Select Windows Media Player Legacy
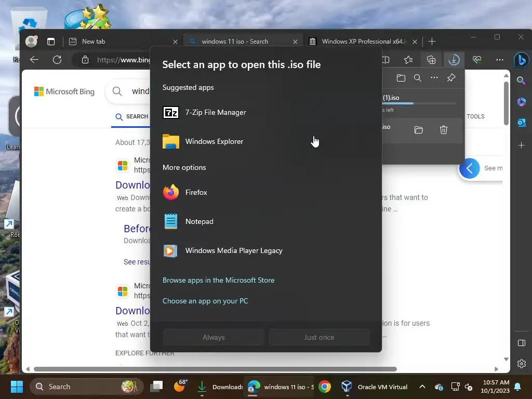The image size is (532, 399). [265, 251]
